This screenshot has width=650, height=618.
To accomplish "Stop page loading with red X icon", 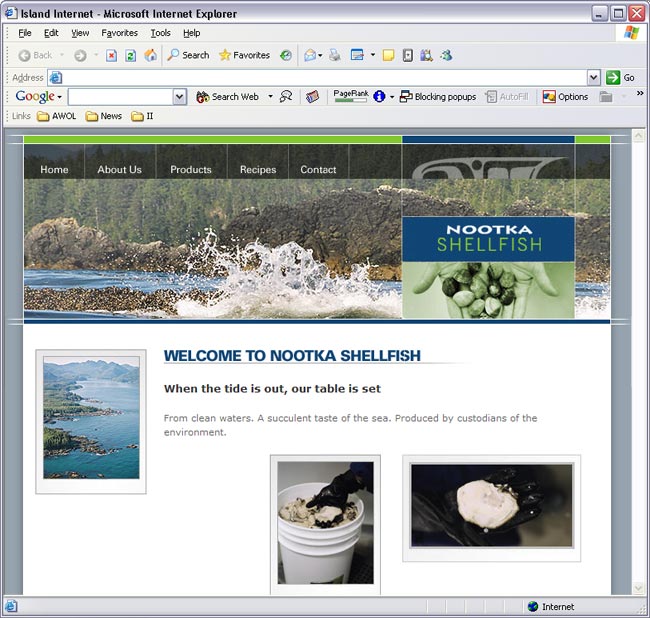I will click(x=111, y=56).
